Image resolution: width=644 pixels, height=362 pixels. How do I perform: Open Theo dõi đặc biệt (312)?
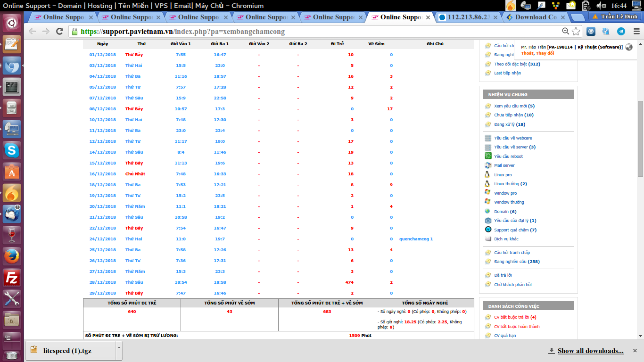[x=517, y=64]
